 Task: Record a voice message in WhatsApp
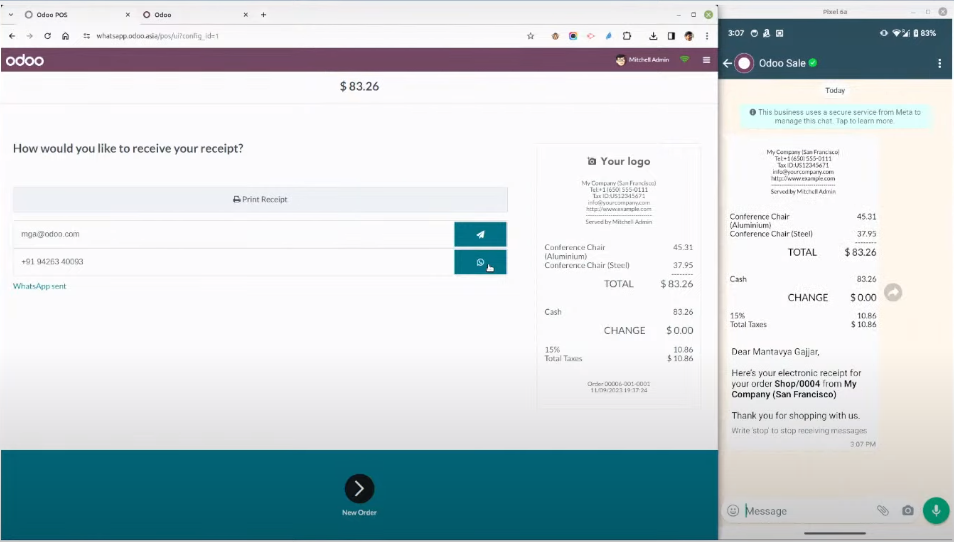936,510
